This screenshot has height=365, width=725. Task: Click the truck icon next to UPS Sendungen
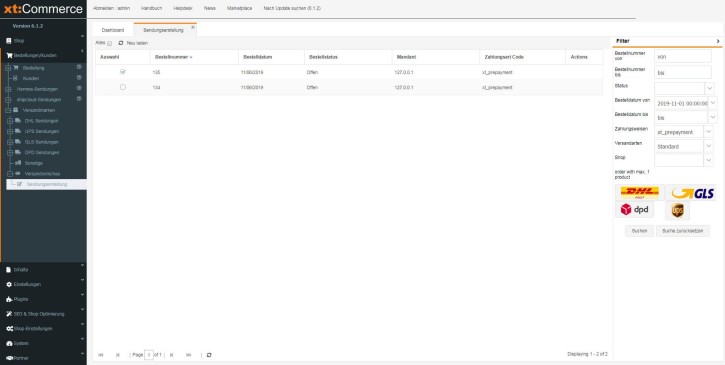(18, 131)
